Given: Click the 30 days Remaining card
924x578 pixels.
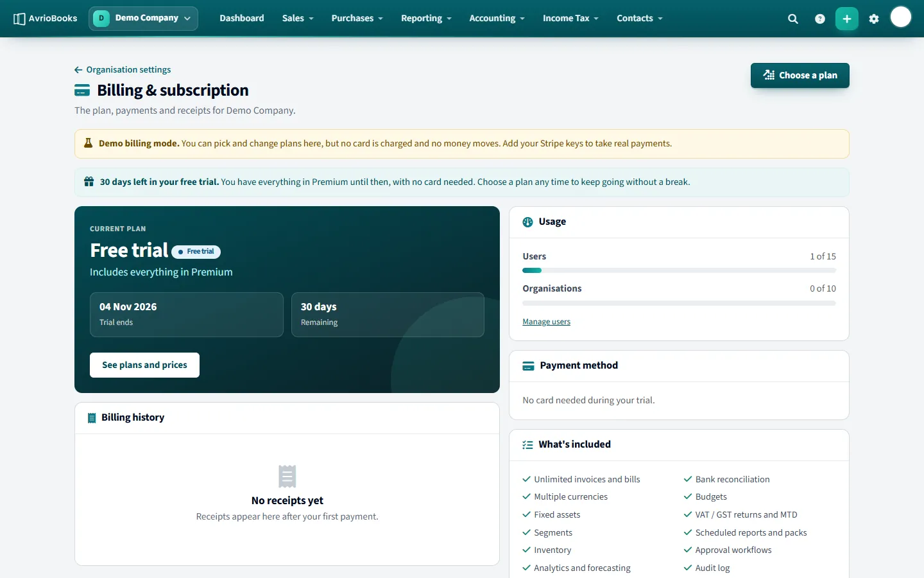Looking at the screenshot, I should pos(388,315).
